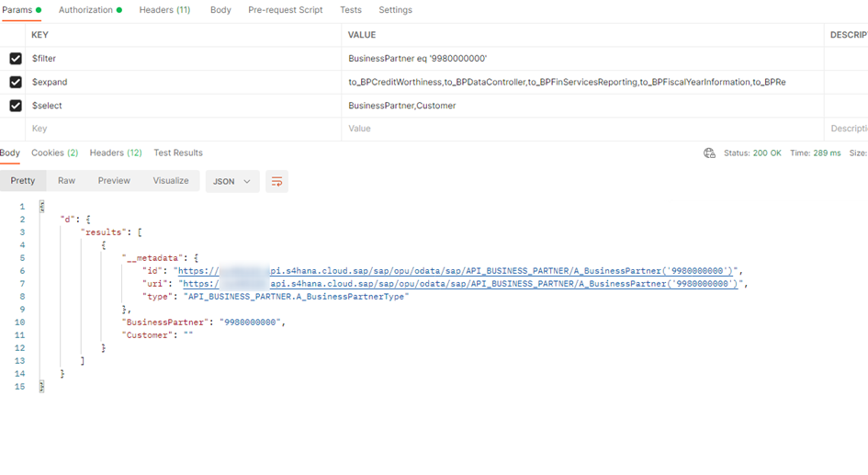This screenshot has width=868, height=475.
Task: Click the globe network icon near Status
Action: 709,153
